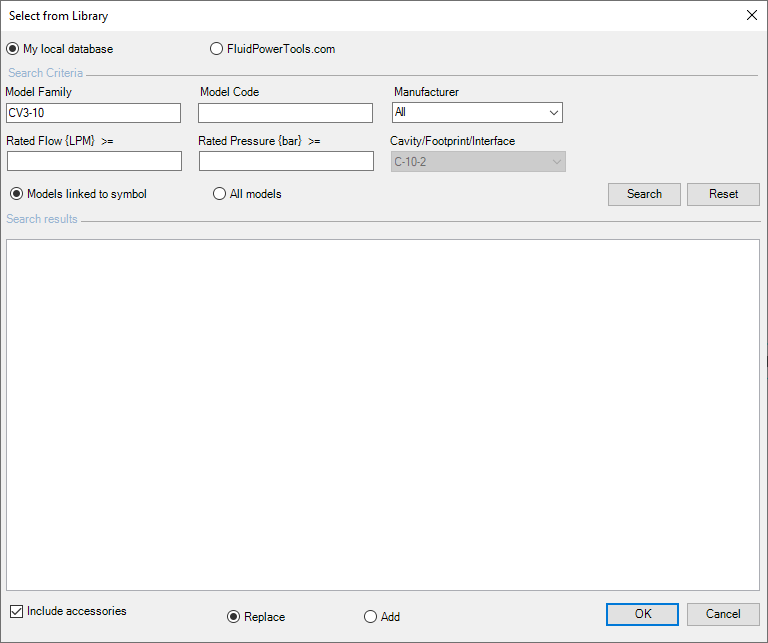Viewport: 768px width, 643px height.
Task: Select the My local database option
Action: pos(13,49)
